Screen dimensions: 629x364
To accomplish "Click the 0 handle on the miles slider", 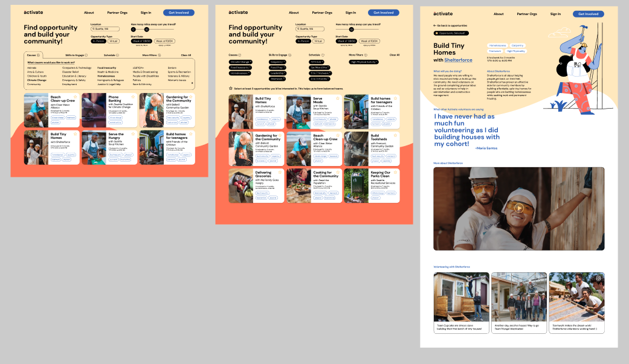I will pos(134,29).
